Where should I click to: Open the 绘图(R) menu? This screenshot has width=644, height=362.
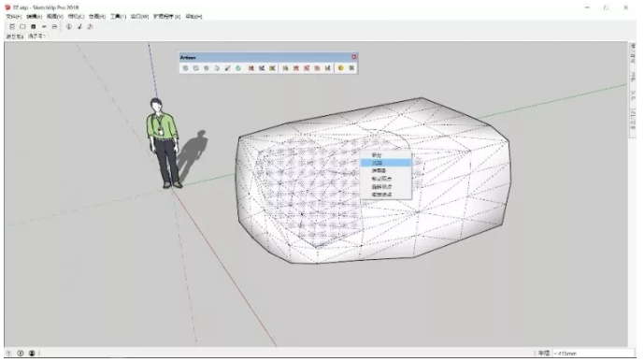[x=97, y=17]
